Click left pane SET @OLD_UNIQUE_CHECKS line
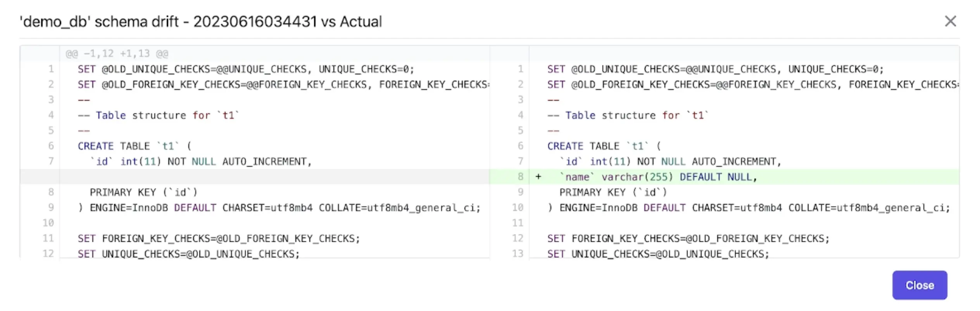The image size is (980, 311). click(246, 69)
